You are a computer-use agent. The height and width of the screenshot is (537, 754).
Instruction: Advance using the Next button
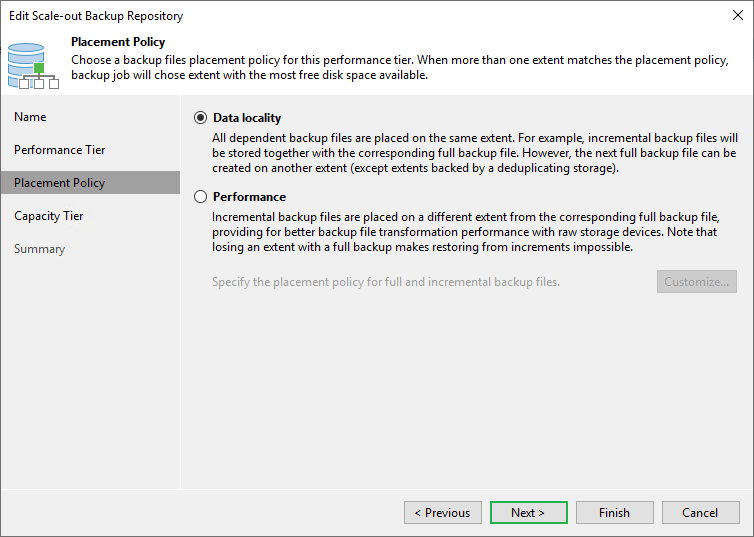point(528,513)
